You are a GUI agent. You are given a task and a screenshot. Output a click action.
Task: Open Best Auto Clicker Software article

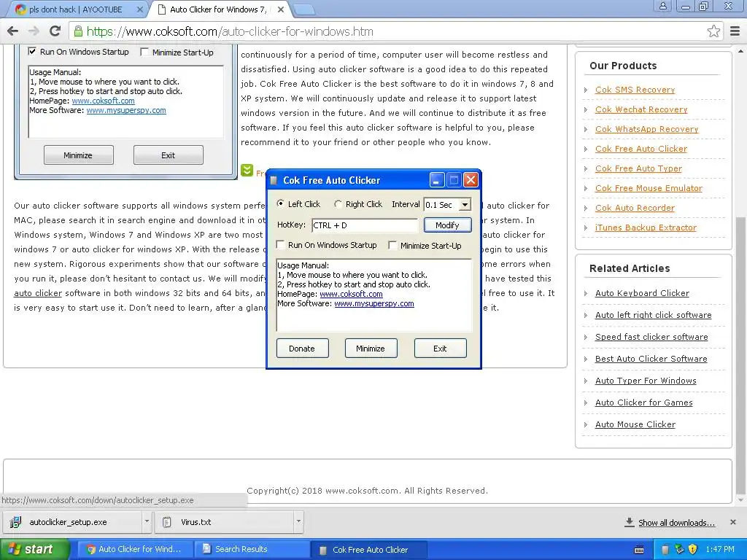(651, 359)
